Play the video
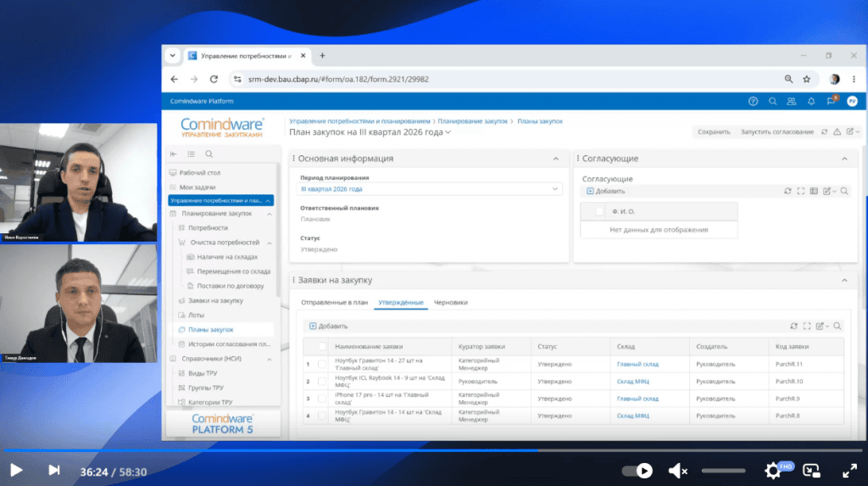868x486 pixels. tap(16, 471)
